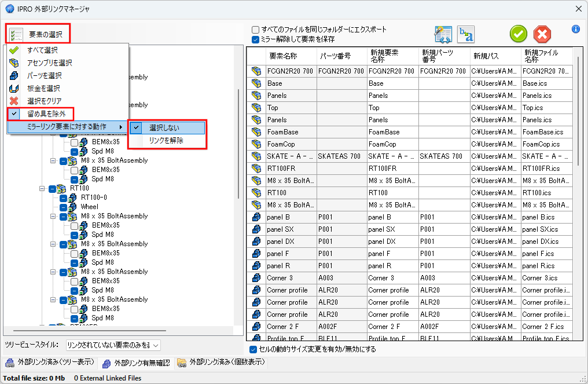This screenshot has width=588, height=384.
Task: Click panel B row part icon
Action: tap(256, 217)
